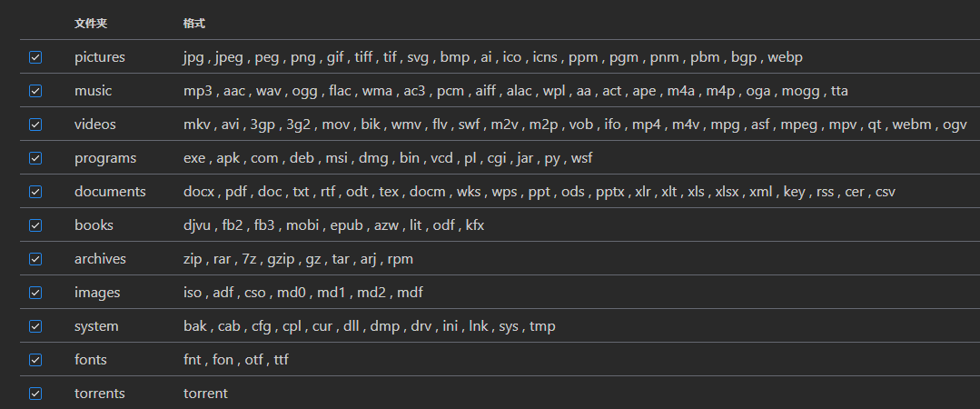Select the pictures folder name

(100, 57)
